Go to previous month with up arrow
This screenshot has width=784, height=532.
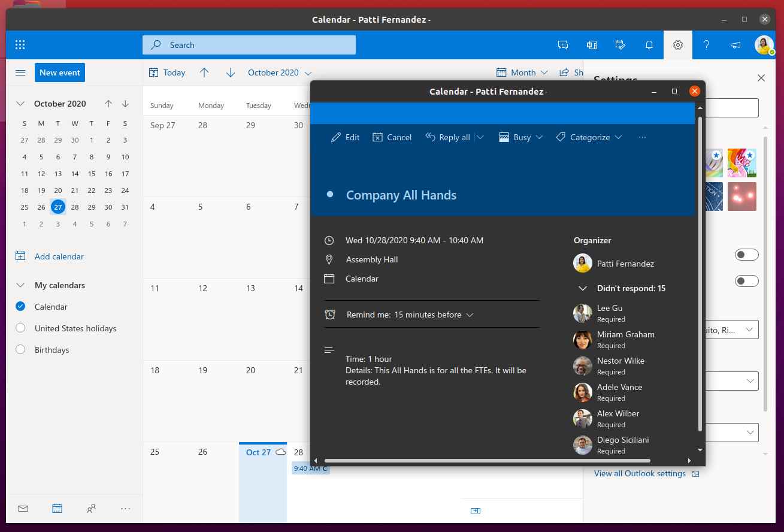coord(204,72)
